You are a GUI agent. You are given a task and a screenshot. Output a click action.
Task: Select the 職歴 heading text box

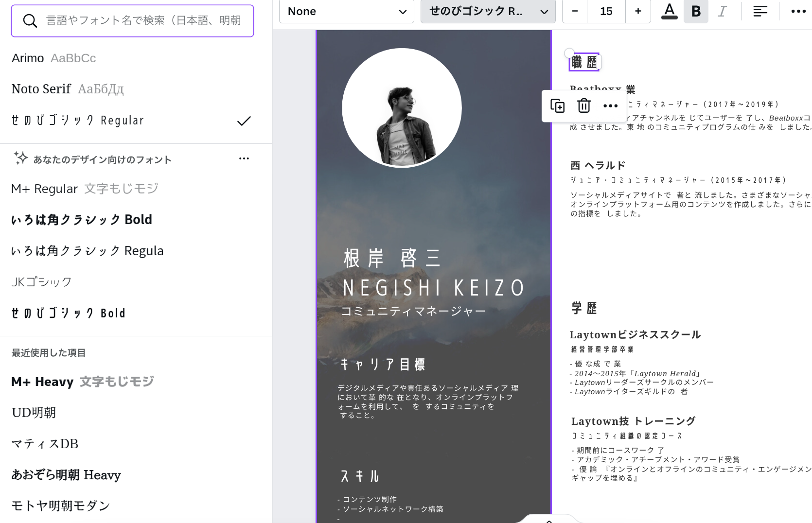coord(584,62)
